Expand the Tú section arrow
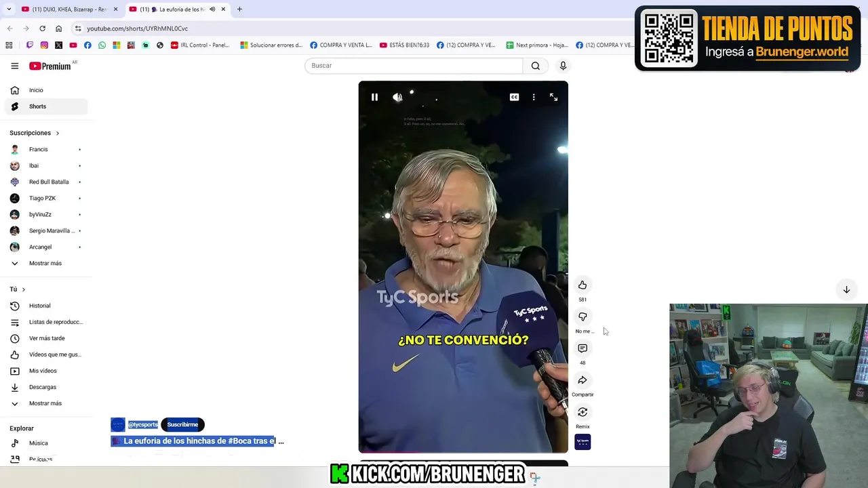 [x=24, y=289]
